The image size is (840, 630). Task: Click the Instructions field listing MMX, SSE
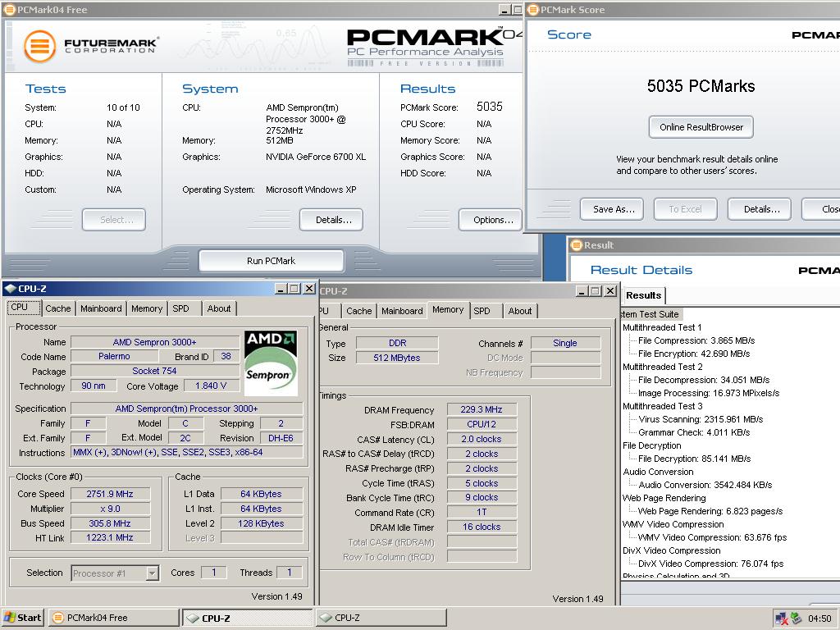(x=187, y=452)
